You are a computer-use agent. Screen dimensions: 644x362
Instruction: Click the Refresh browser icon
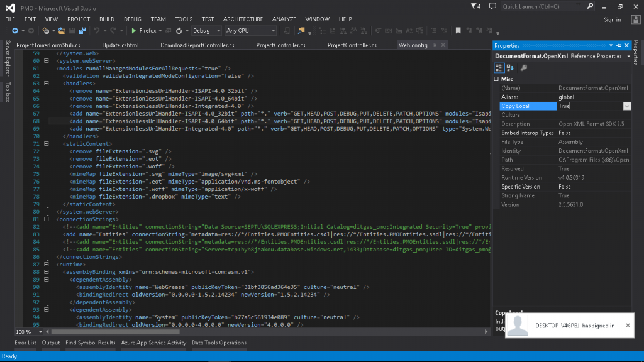pos(179,31)
